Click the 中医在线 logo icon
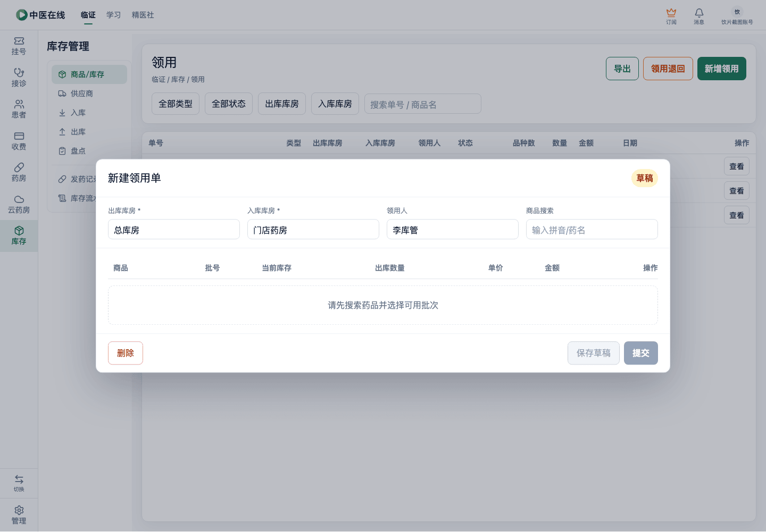The width and height of the screenshot is (766, 532). click(x=22, y=15)
